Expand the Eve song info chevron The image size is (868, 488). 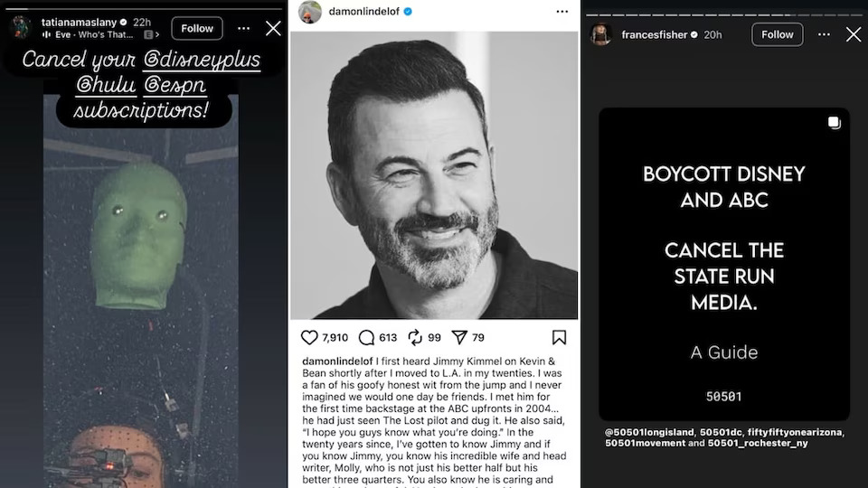point(157,35)
